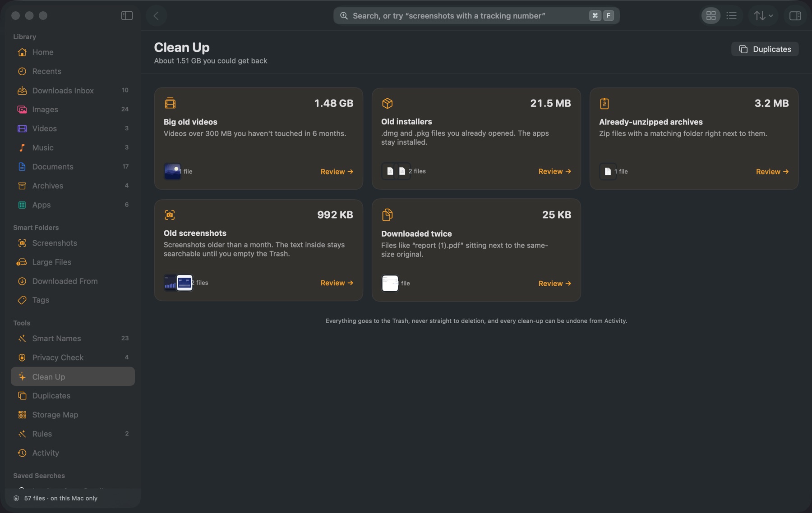Select Recents in the sidebar
The width and height of the screenshot is (812, 513).
pos(73,71)
